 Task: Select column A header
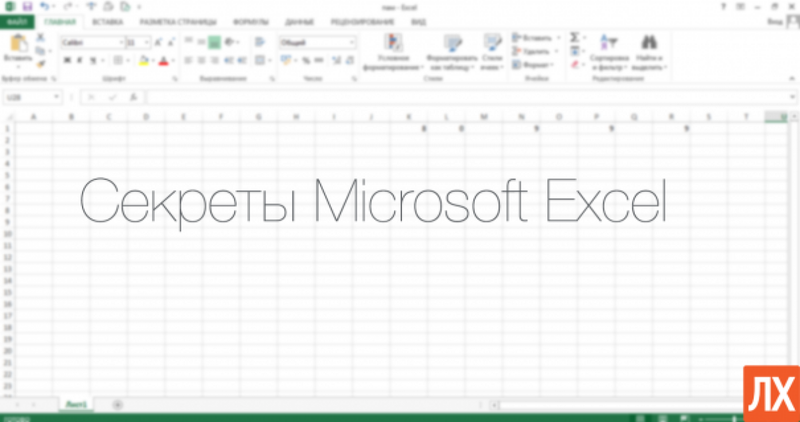(x=34, y=117)
